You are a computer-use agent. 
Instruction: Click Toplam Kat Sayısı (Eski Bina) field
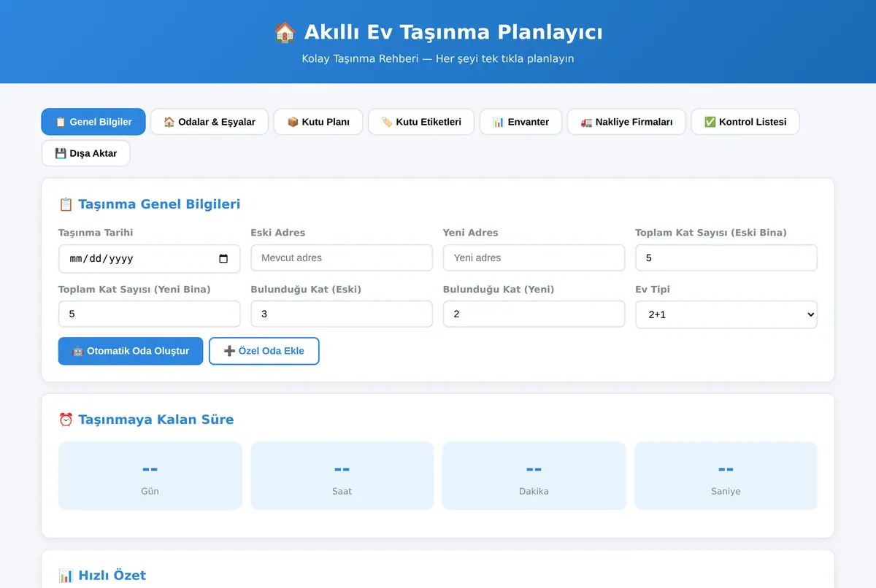tap(726, 258)
